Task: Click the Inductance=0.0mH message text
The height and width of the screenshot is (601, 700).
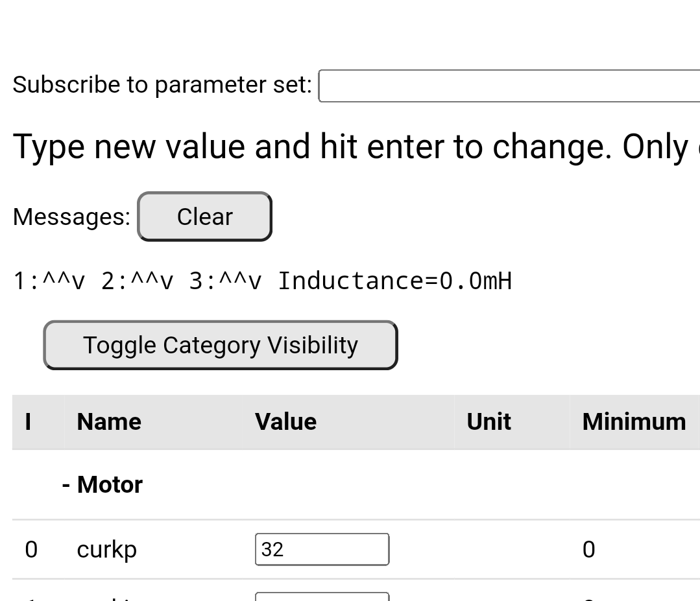Action: click(394, 281)
